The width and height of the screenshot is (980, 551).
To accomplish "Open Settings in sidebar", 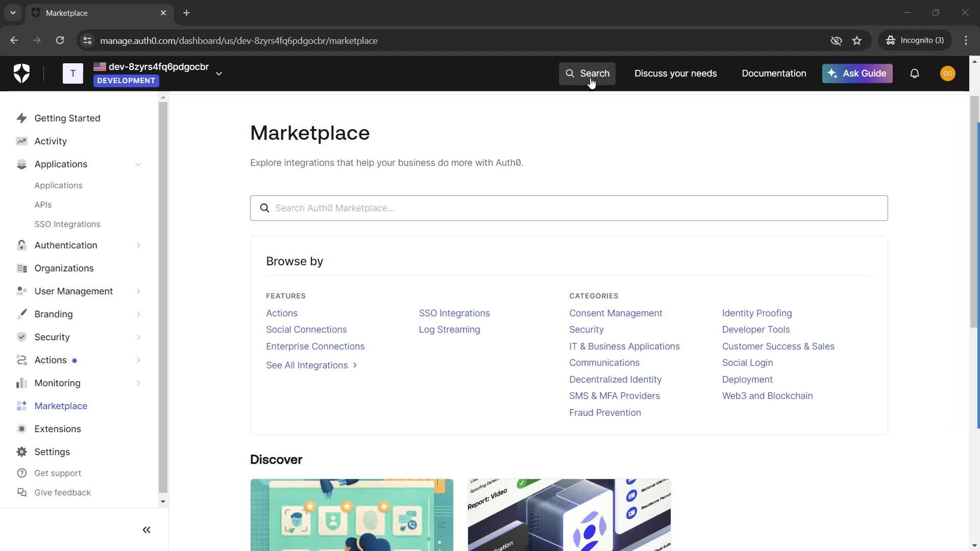I will (52, 452).
